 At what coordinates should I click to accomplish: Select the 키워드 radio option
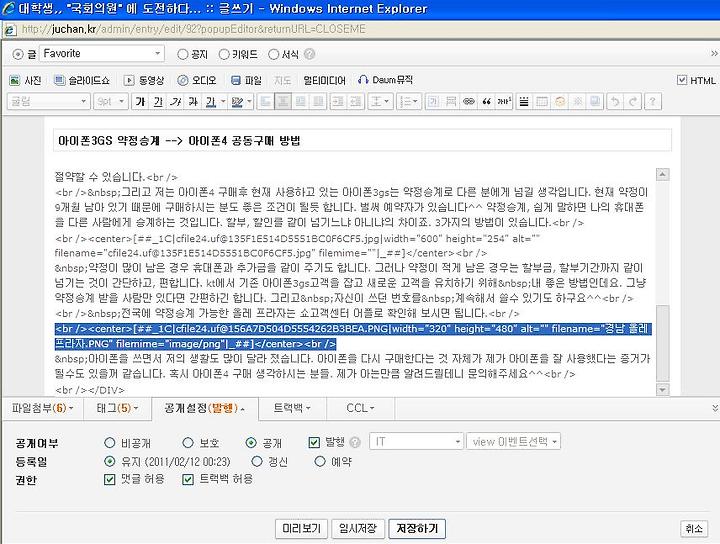[224, 54]
